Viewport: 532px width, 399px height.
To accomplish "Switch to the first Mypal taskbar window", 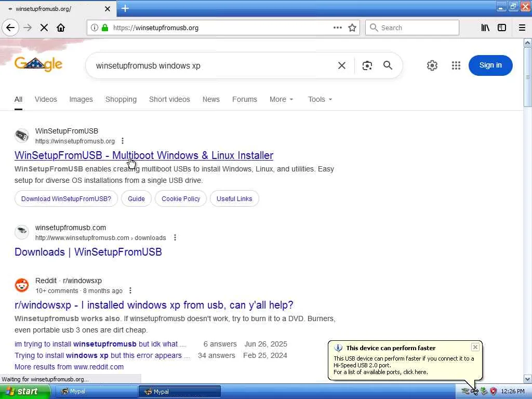I will [96, 392].
